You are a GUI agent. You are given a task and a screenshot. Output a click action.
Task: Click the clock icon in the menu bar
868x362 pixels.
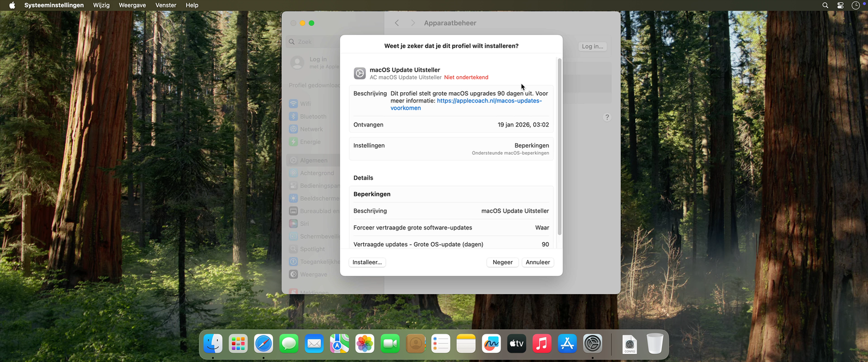point(856,5)
